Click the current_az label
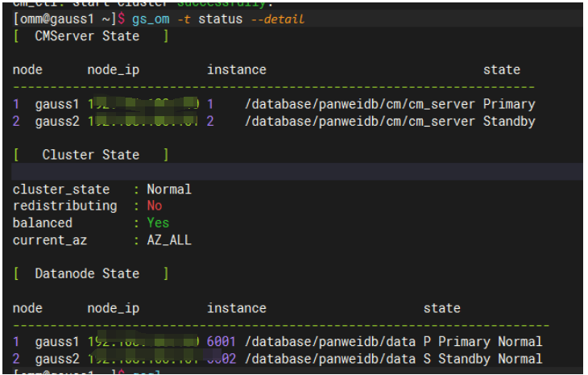 coord(50,240)
